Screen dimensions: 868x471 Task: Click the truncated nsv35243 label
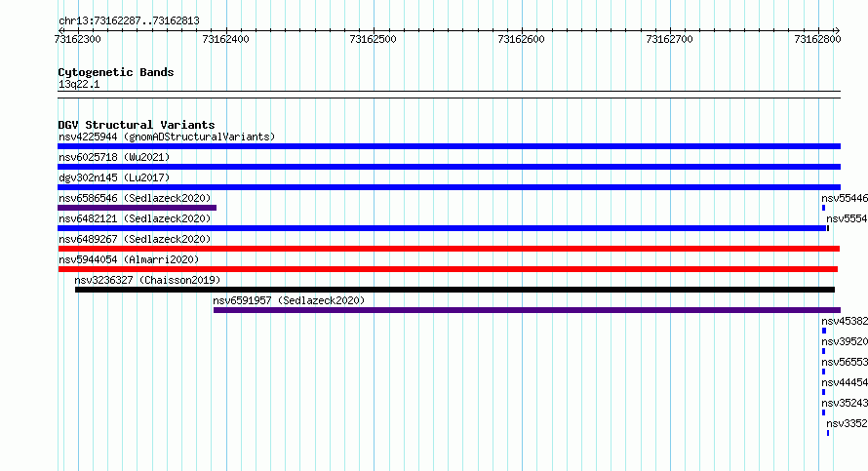(845, 403)
